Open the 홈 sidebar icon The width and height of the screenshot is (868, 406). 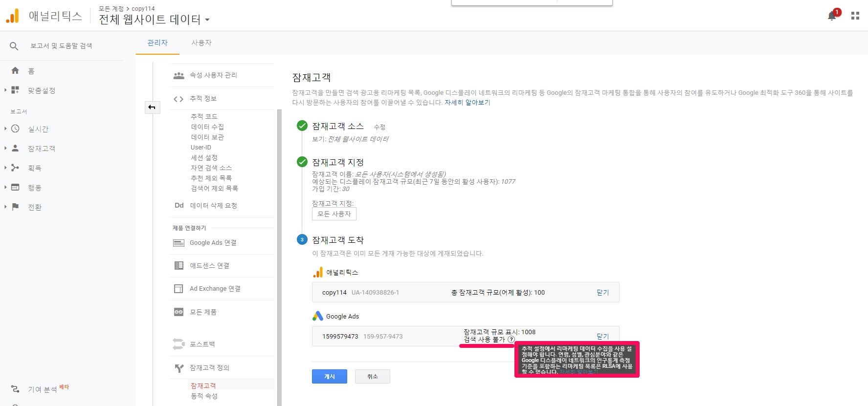pos(15,71)
